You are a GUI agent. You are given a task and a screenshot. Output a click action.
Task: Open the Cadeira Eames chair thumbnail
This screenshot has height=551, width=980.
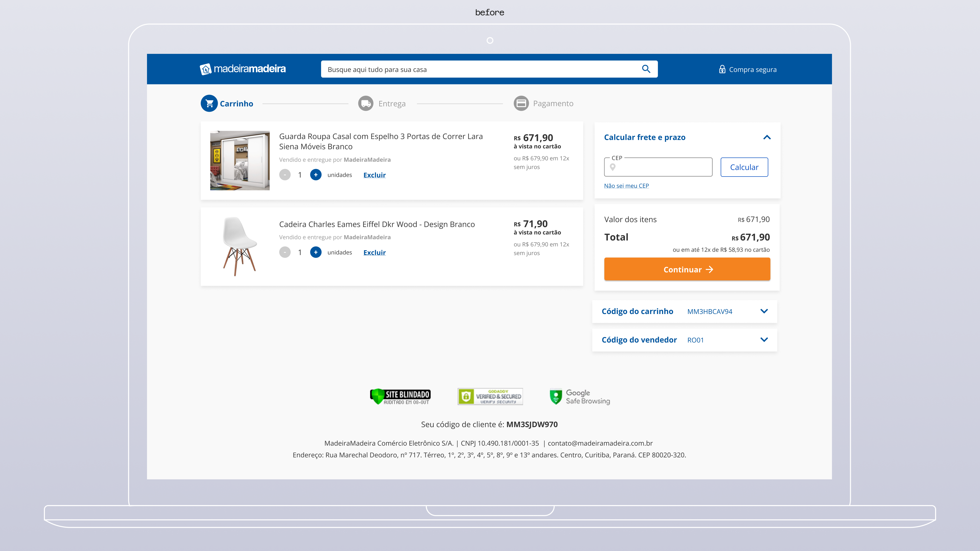point(240,246)
